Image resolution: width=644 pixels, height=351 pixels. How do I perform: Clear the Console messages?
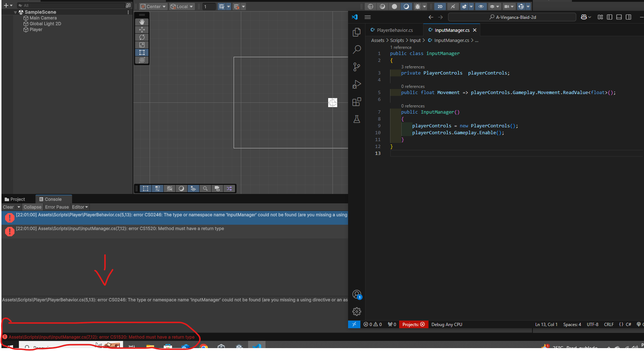pyautogui.click(x=8, y=207)
